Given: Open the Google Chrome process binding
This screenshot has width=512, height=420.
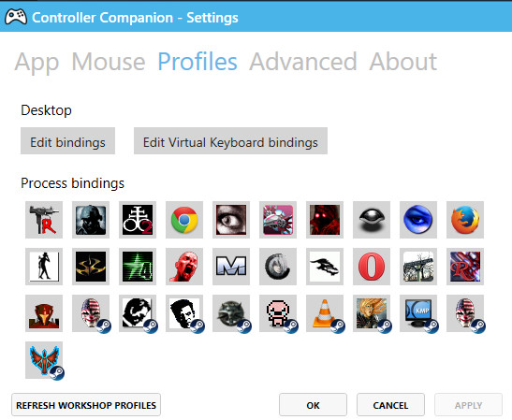Looking at the screenshot, I should 184,220.
